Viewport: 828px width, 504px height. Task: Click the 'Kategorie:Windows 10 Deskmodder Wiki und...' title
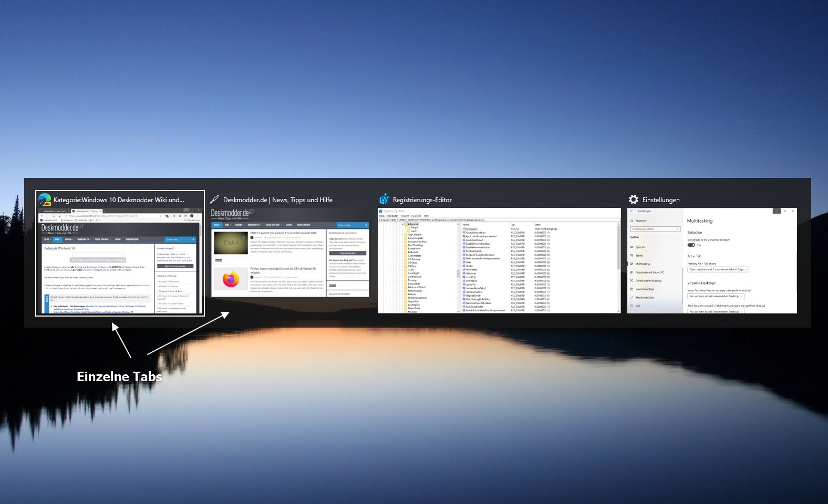pos(119,199)
